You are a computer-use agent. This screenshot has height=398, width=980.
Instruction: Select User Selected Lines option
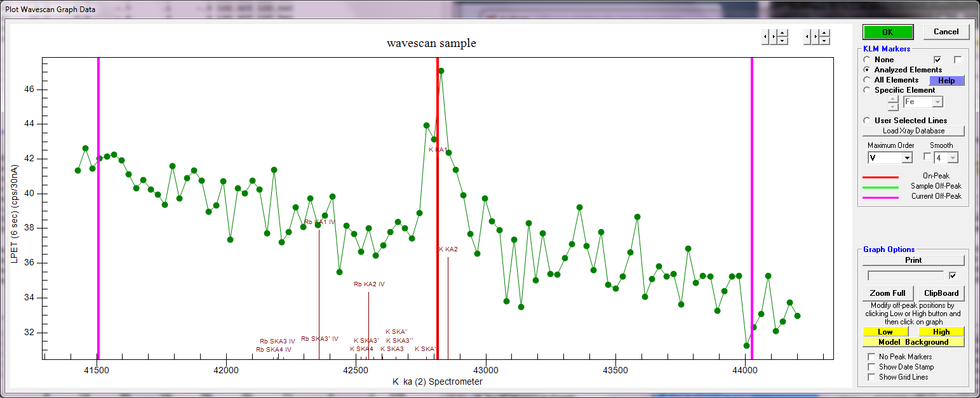867,121
